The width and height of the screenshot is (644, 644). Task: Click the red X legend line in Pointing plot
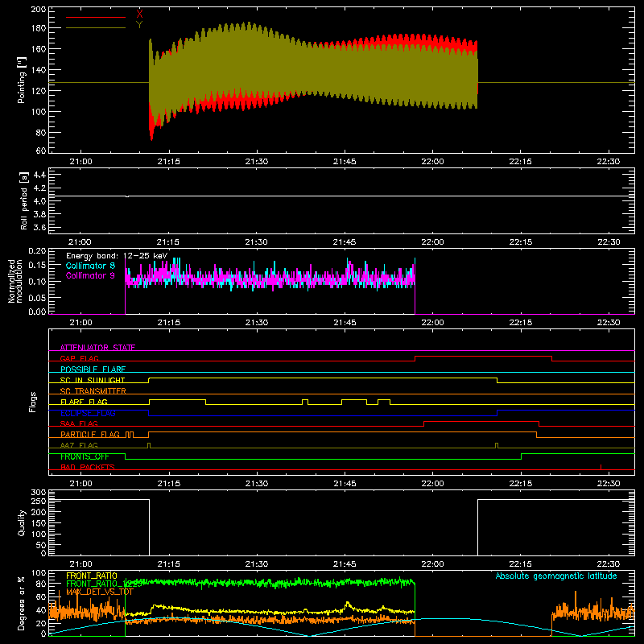[96, 17]
